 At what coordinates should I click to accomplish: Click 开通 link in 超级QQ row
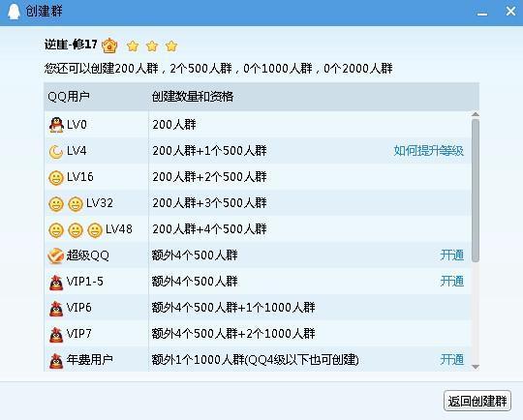[452, 255]
